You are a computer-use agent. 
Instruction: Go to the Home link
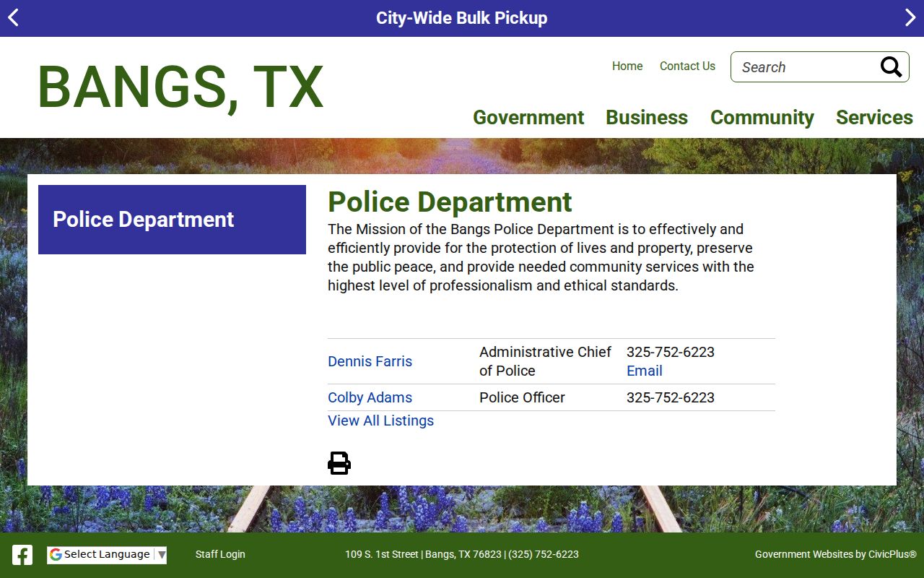[x=627, y=66]
